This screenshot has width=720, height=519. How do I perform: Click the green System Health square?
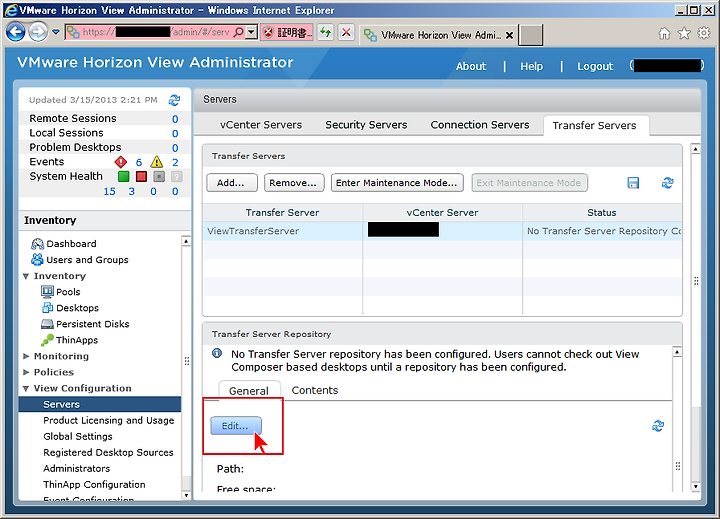124,176
